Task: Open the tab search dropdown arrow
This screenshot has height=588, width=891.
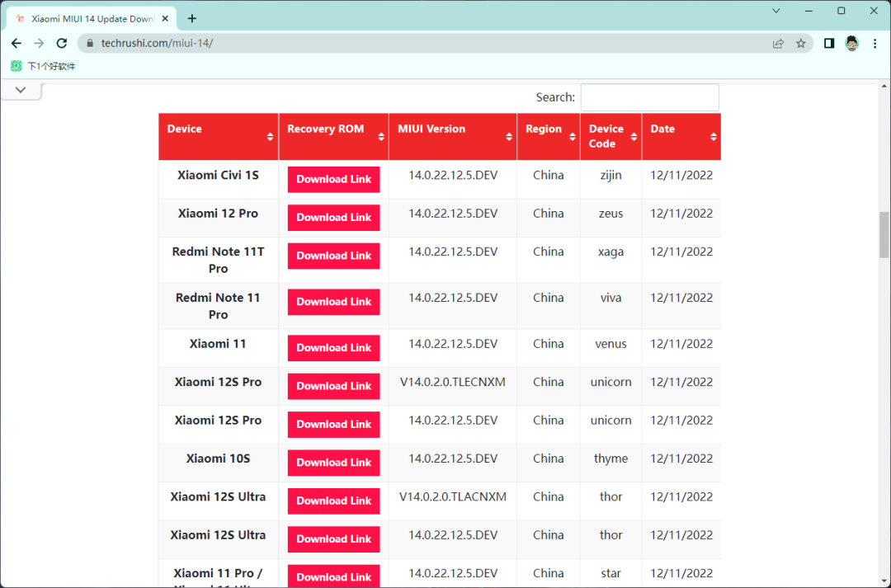Action: click(x=776, y=11)
